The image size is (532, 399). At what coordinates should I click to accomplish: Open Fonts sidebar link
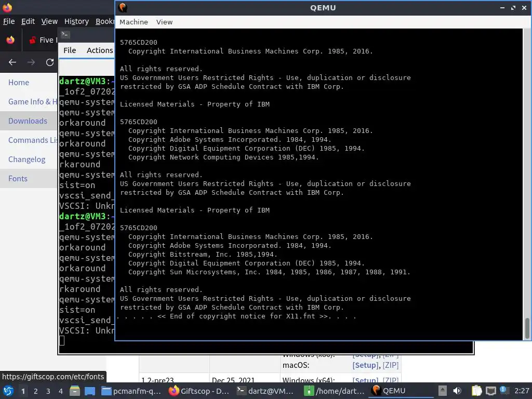coord(18,179)
